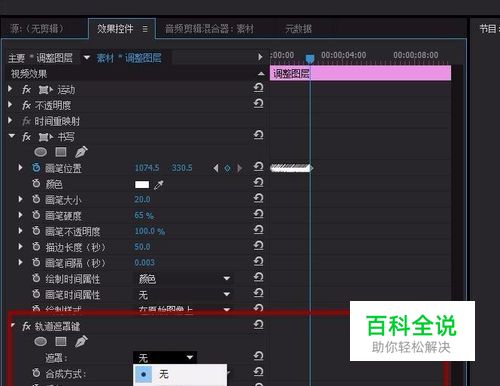Create 4-point polygon mask under 书写
The image size is (500, 386).
(61, 152)
